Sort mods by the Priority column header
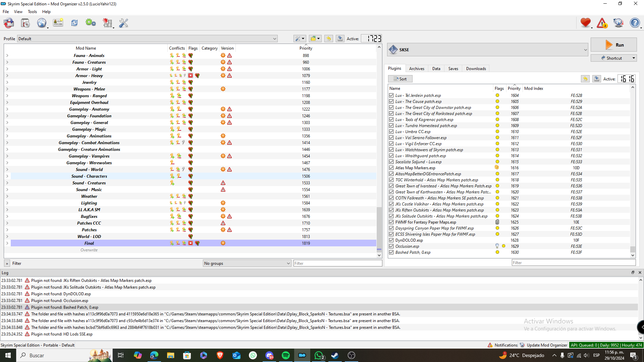 coord(306,48)
